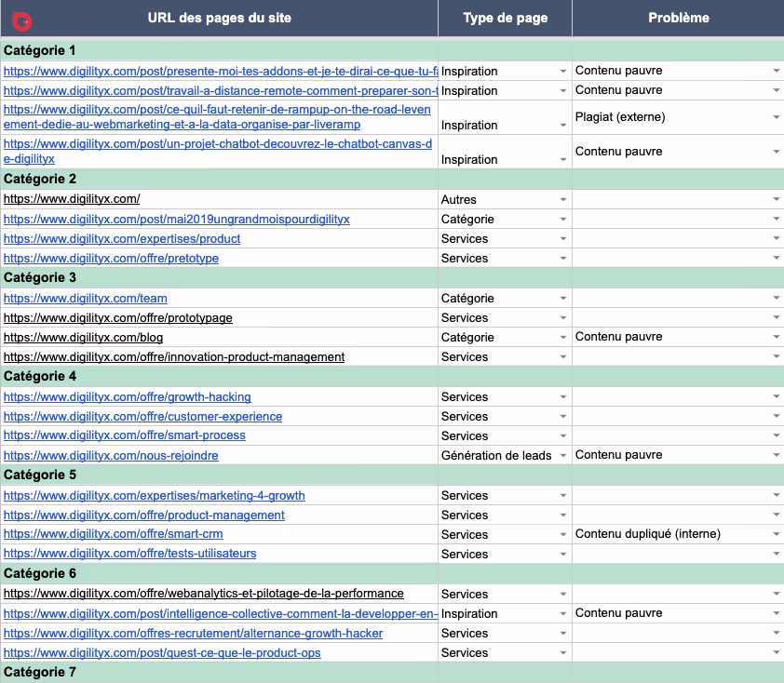
Task: Select the 'Catégorie 6' section row
Action: [392, 573]
